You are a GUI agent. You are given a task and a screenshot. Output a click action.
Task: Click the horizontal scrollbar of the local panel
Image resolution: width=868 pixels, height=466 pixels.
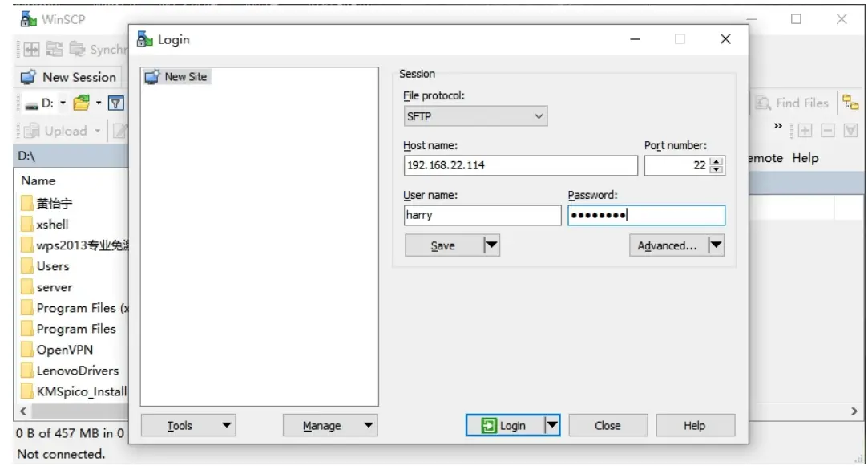pos(72,411)
